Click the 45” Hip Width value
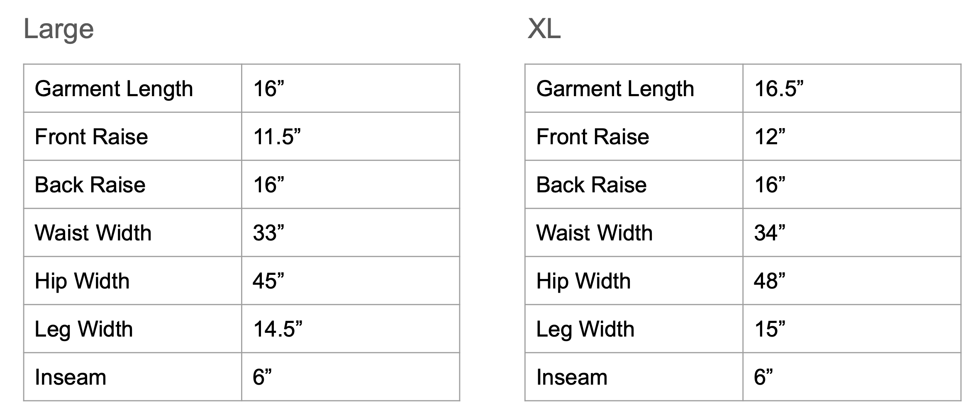This screenshot has height=417, width=980. click(x=268, y=281)
